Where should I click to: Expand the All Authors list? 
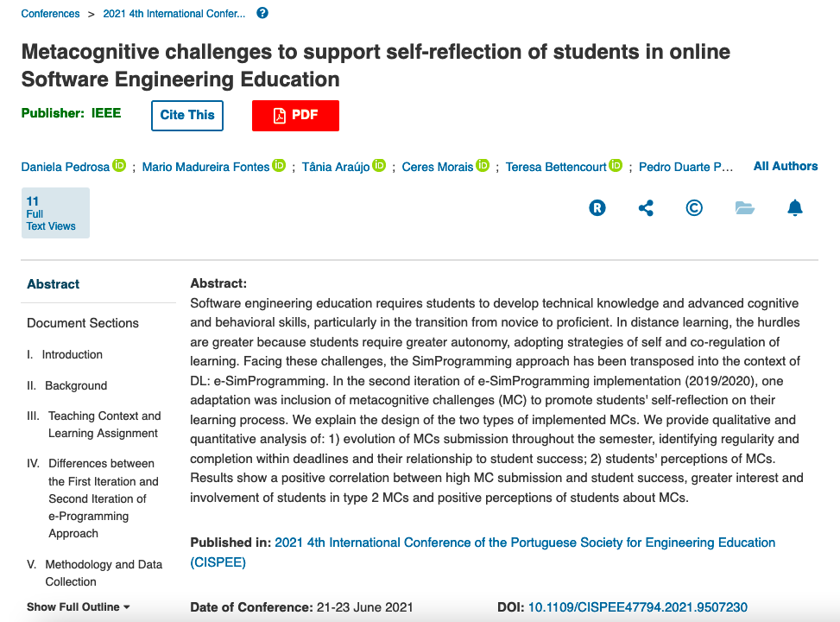[x=786, y=166]
